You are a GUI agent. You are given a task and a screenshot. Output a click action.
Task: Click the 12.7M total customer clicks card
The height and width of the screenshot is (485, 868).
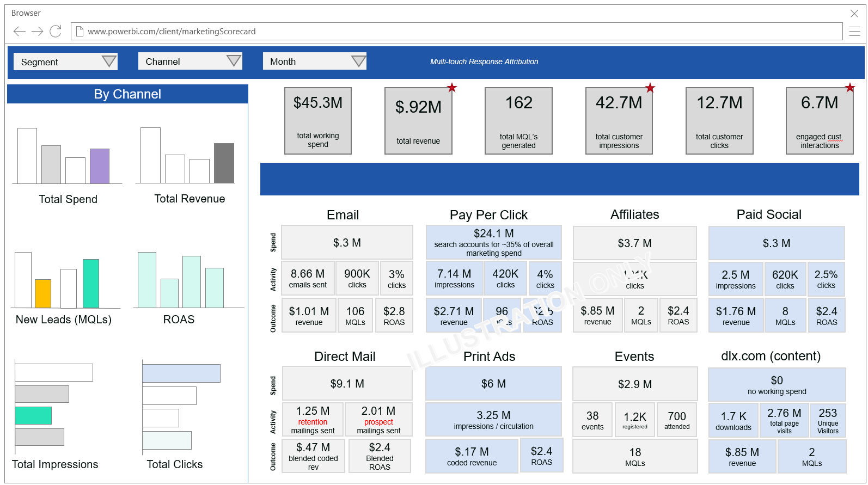point(719,121)
